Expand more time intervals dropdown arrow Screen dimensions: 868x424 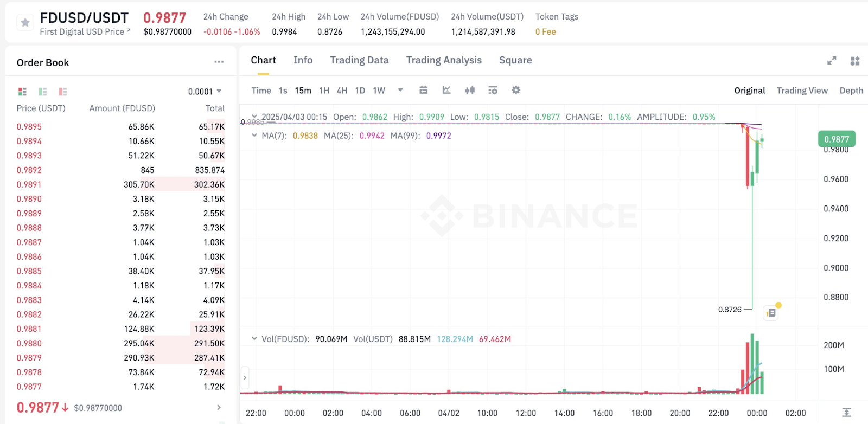click(400, 90)
